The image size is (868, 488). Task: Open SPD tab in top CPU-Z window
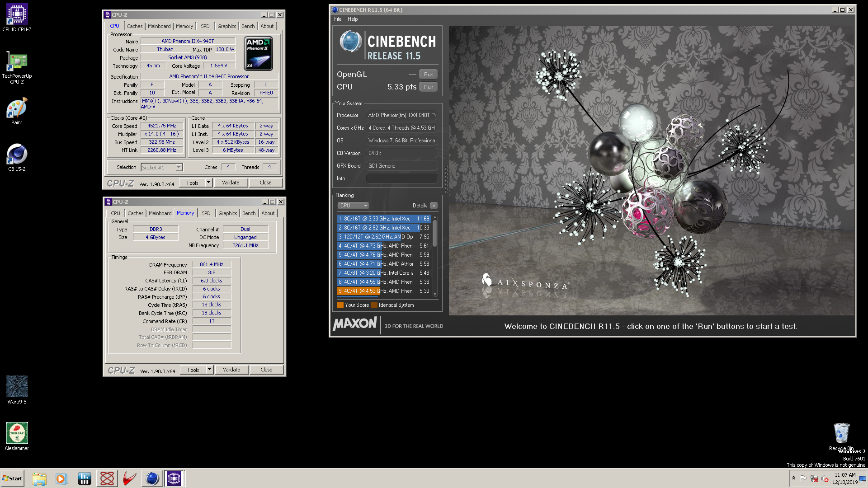[x=205, y=26]
